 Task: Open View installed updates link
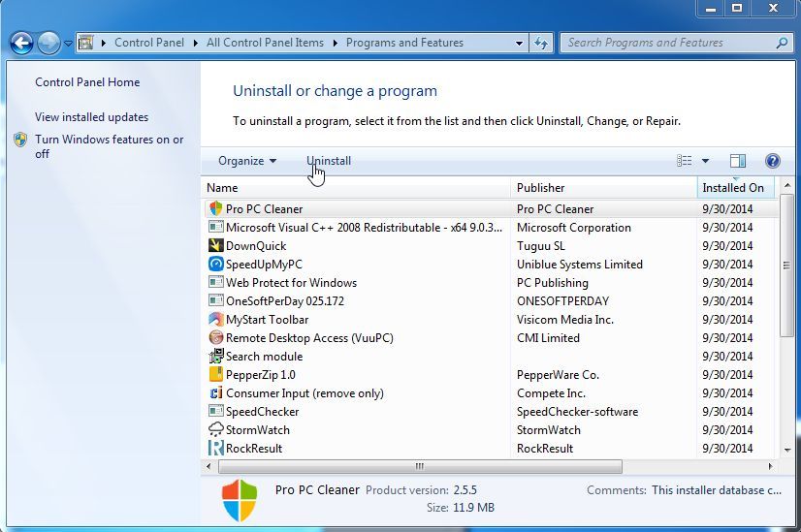pyautogui.click(x=91, y=117)
